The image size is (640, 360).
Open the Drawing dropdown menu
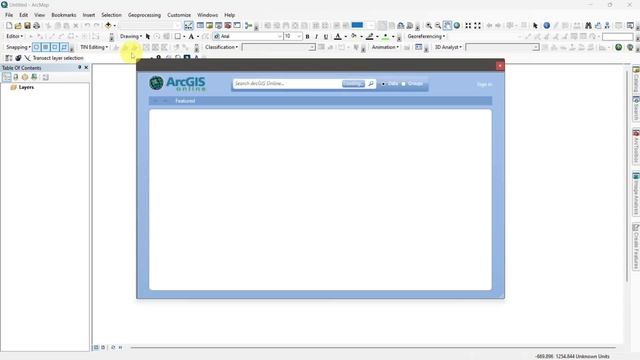[131, 37]
